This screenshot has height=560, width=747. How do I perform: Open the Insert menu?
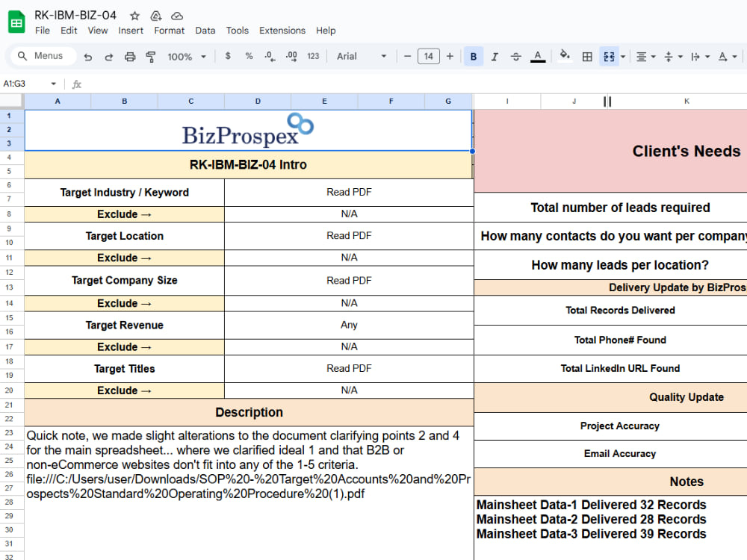click(131, 31)
